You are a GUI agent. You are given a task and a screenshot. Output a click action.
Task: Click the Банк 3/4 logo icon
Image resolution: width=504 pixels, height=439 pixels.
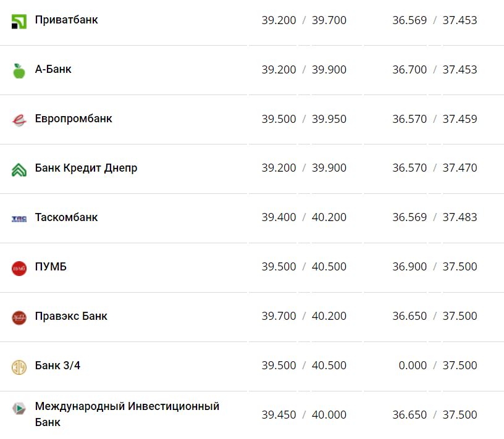point(19,367)
